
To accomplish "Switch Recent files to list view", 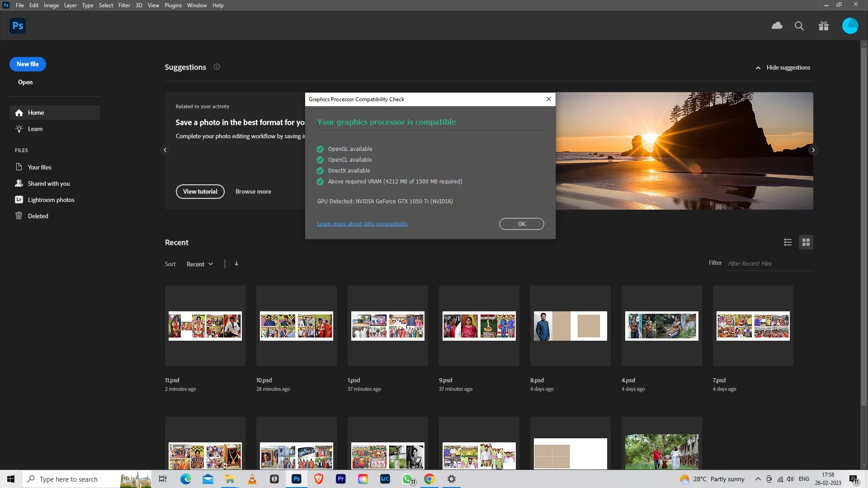I will coord(788,242).
